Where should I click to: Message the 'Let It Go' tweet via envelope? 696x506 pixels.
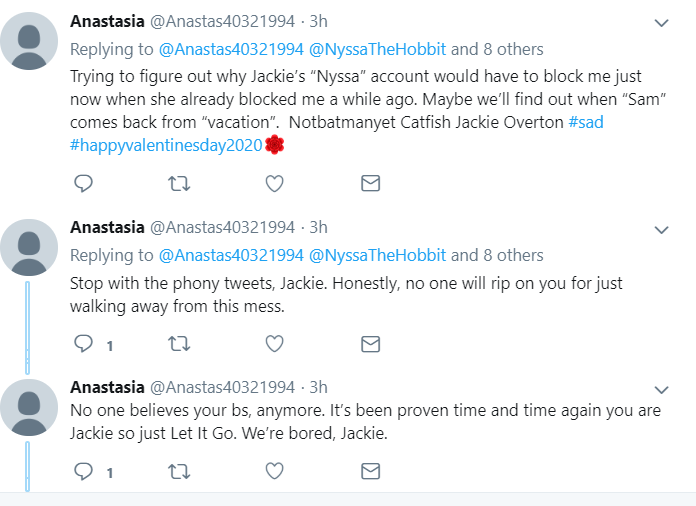371,471
